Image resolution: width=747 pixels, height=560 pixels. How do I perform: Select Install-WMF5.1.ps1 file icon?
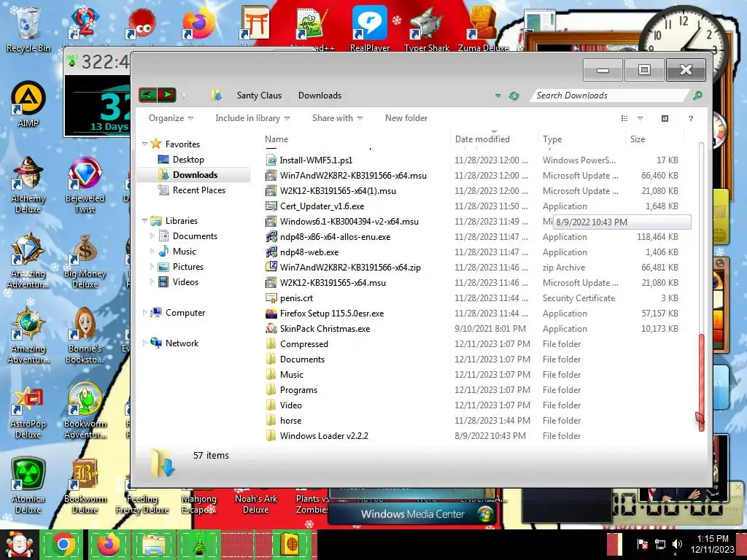pos(271,160)
